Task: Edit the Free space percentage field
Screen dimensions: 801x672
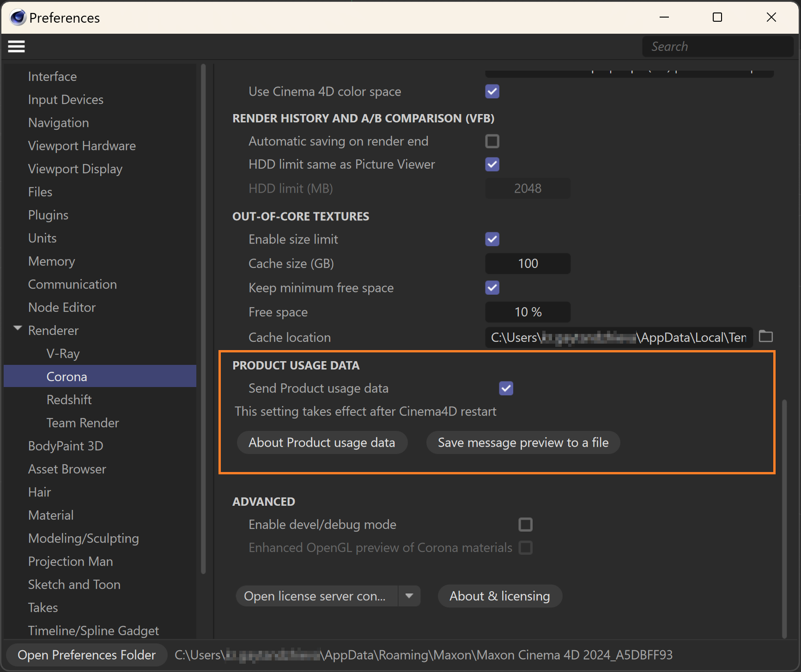Action: point(528,312)
